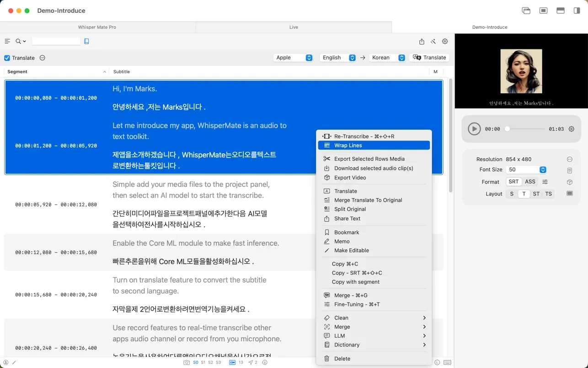Click the share/export icon in toolbar
Image resolution: width=588 pixels, height=368 pixels.
pos(422,41)
